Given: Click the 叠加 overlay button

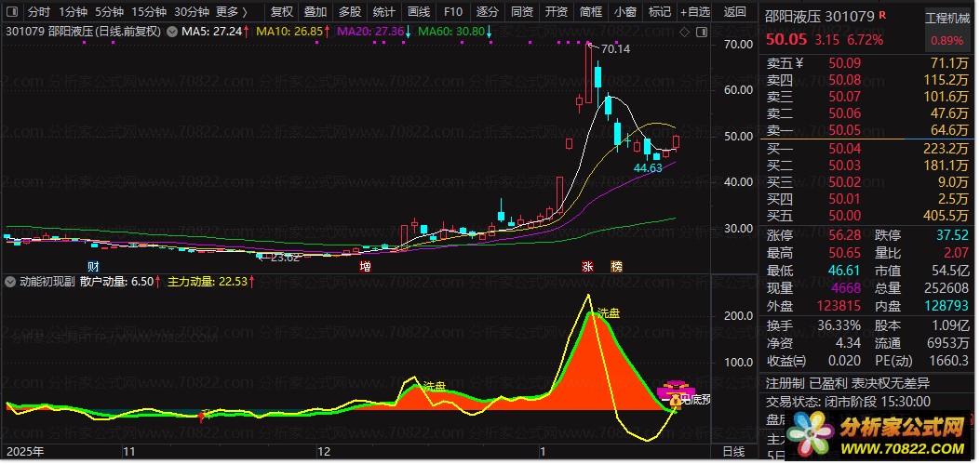Looking at the screenshot, I should point(315,11).
